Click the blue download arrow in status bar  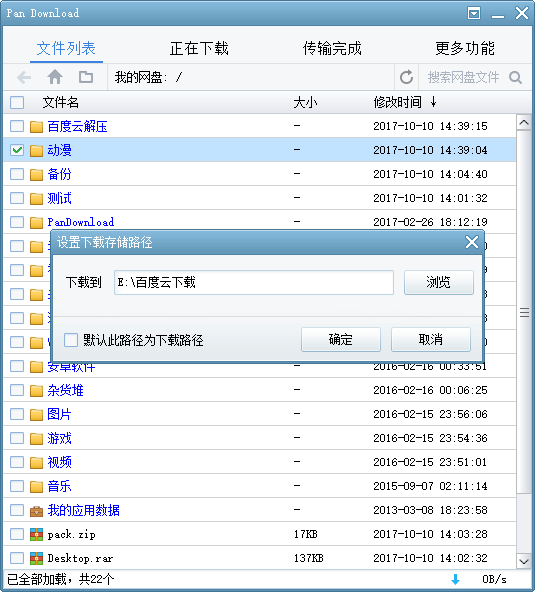pos(456,579)
